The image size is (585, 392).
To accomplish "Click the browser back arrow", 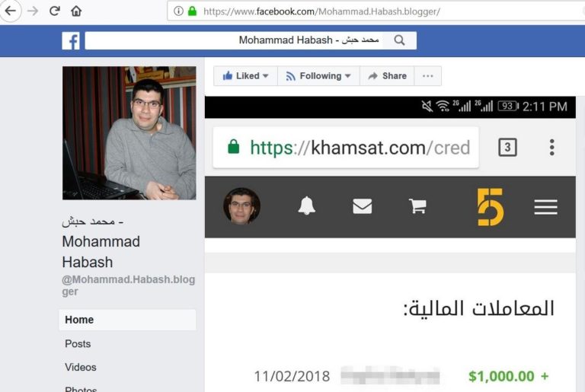I will click(x=11, y=11).
